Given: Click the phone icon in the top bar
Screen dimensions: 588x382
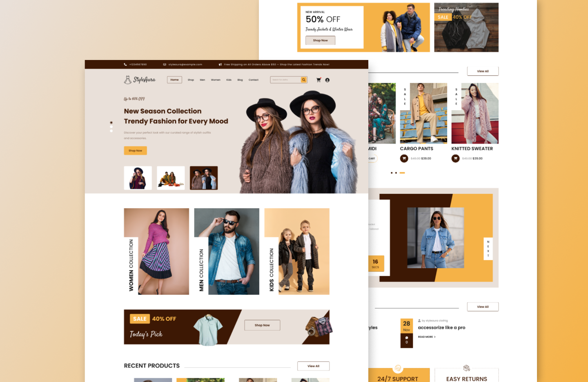Looking at the screenshot, I should [125, 64].
